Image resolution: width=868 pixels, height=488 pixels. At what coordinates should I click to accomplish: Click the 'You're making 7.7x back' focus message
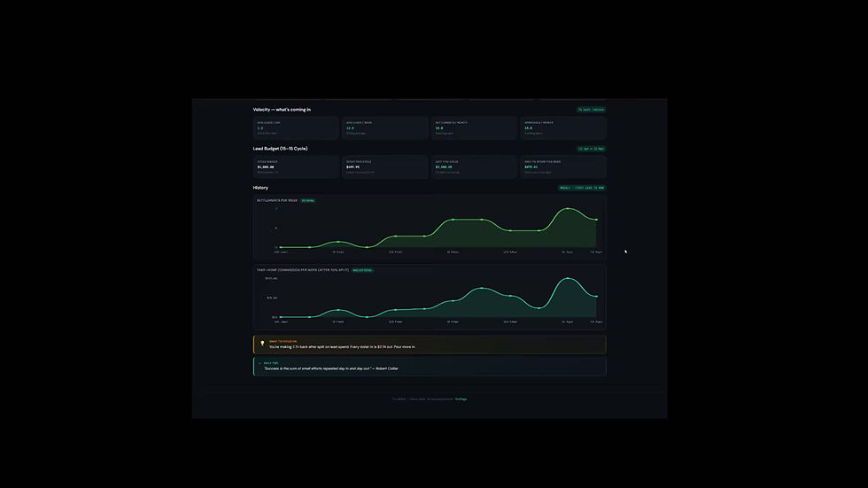click(x=342, y=347)
